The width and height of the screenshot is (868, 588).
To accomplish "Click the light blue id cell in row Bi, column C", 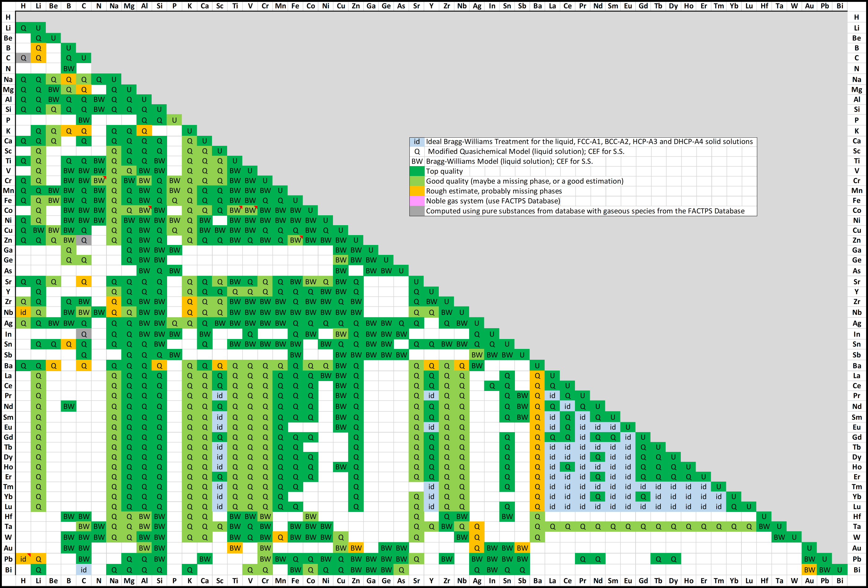I will [x=84, y=570].
